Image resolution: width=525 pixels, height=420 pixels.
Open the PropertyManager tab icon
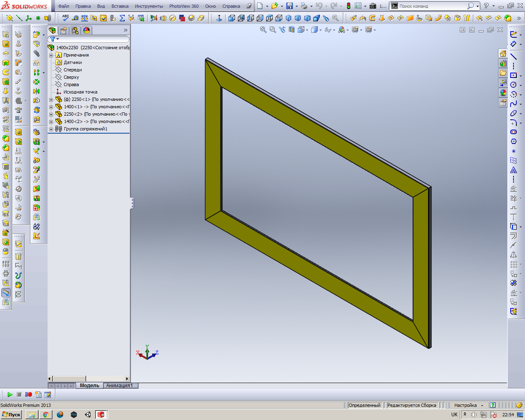[64, 30]
